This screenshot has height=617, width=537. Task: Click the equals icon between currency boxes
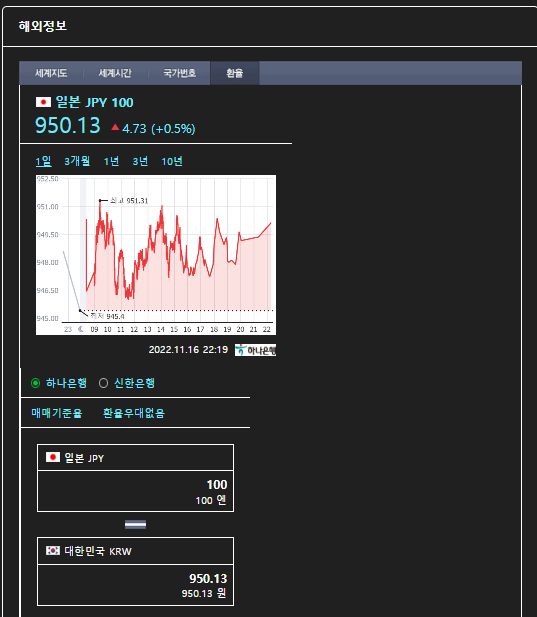click(135, 525)
